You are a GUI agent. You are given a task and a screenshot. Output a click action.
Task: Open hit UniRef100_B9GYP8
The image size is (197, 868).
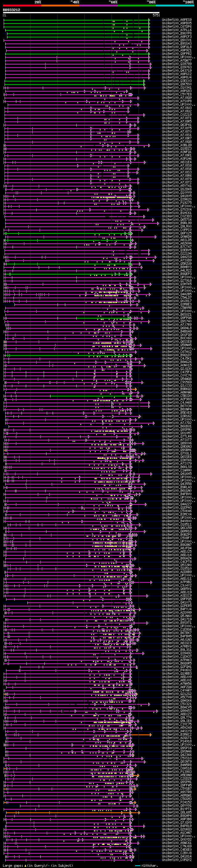pos(176,33)
